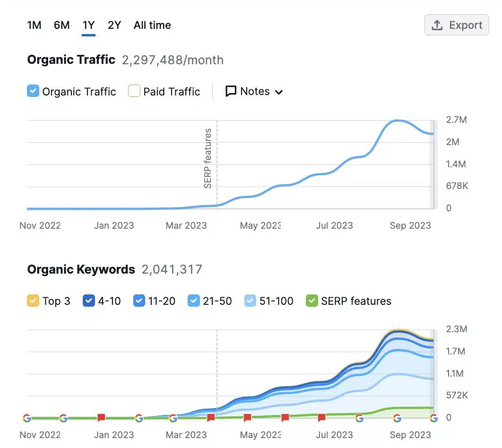Open the Notes speech-bubble icon
This screenshot has width=502, height=448.
(x=230, y=91)
